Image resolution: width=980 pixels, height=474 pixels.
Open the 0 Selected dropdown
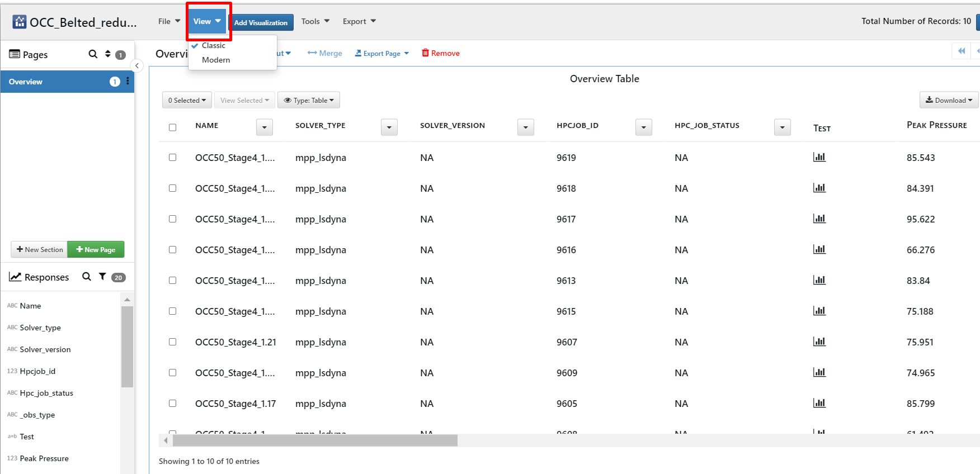[187, 100]
